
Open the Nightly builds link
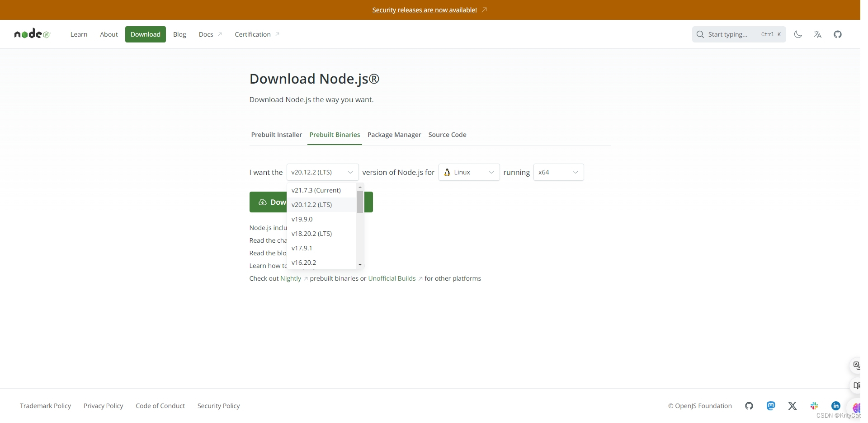click(290, 278)
